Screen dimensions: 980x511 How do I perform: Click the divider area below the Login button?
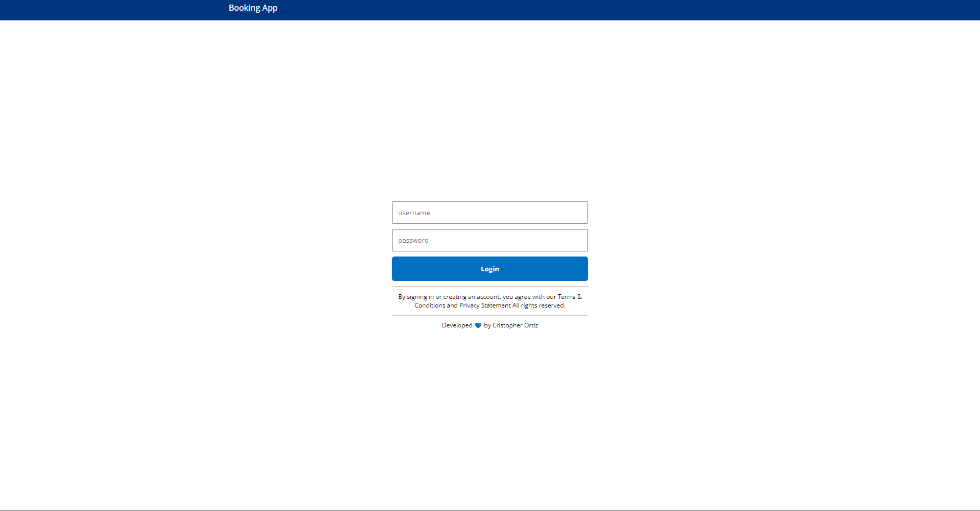pyautogui.click(x=489, y=287)
